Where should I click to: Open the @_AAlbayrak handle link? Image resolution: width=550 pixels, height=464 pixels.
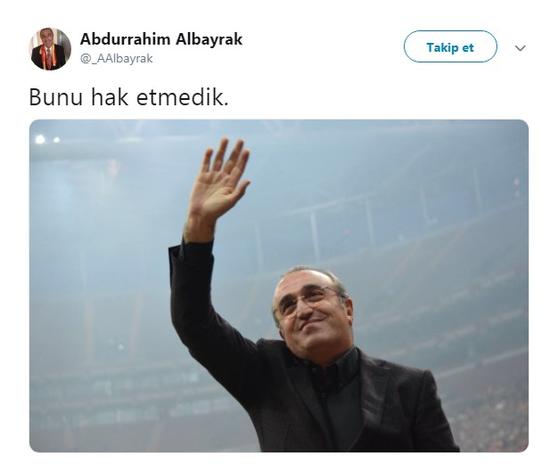pos(116,59)
